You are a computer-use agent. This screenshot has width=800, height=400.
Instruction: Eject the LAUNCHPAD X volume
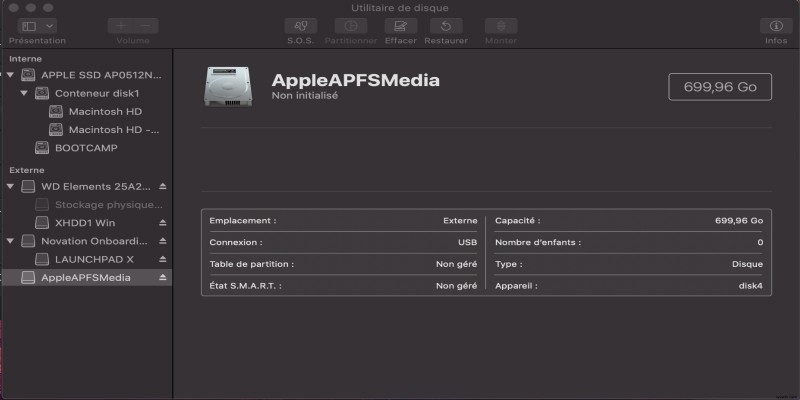[x=163, y=259]
